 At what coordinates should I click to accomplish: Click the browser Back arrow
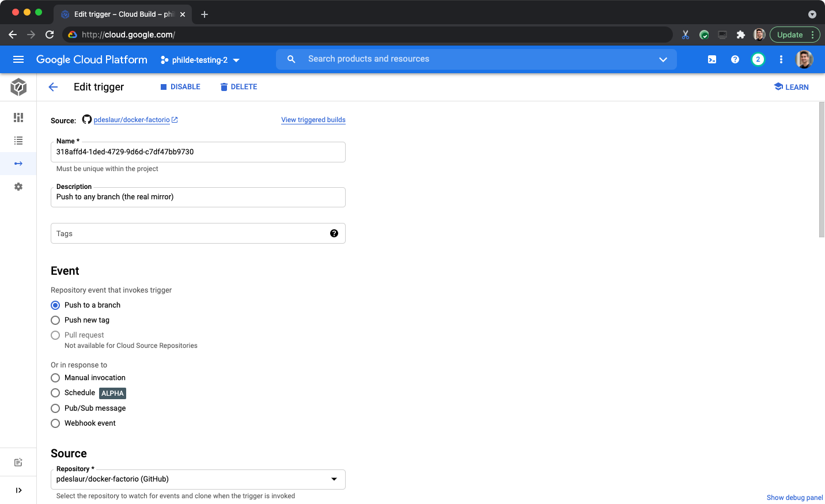13,35
